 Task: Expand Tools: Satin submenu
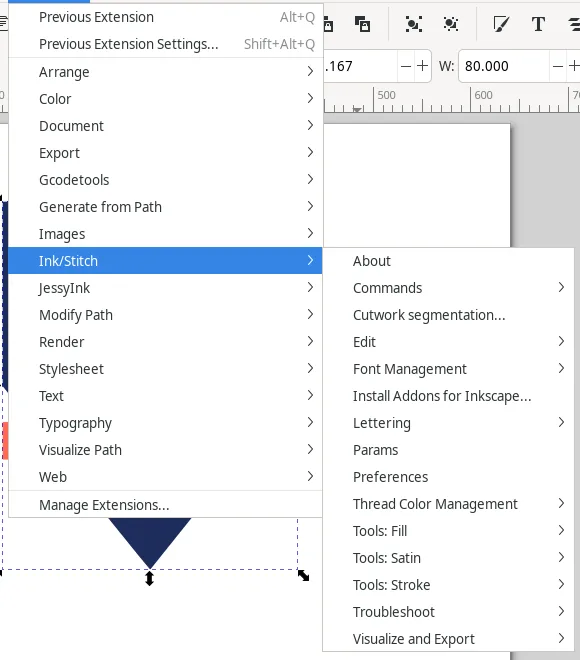(448, 557)
